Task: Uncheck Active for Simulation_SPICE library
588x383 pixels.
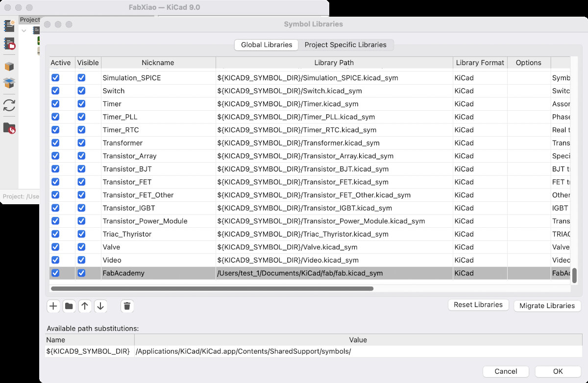Action: (55, 78)
